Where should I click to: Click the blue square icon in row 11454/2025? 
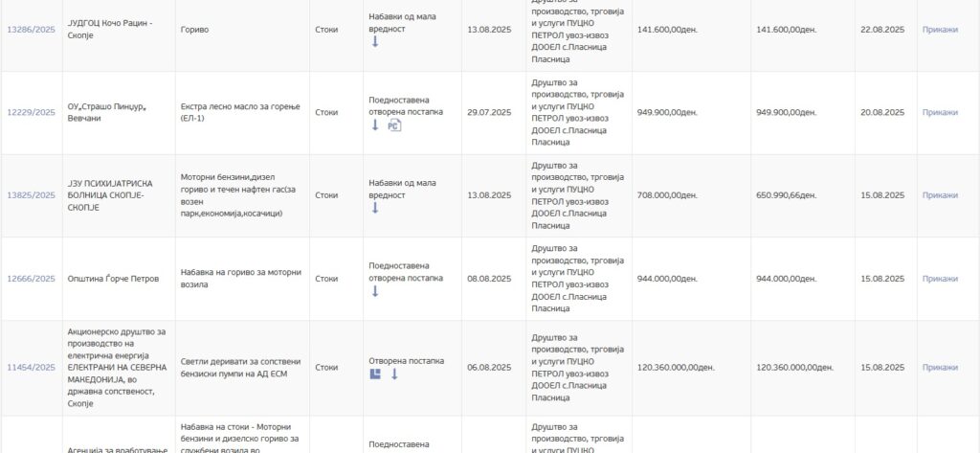[375, 374]
